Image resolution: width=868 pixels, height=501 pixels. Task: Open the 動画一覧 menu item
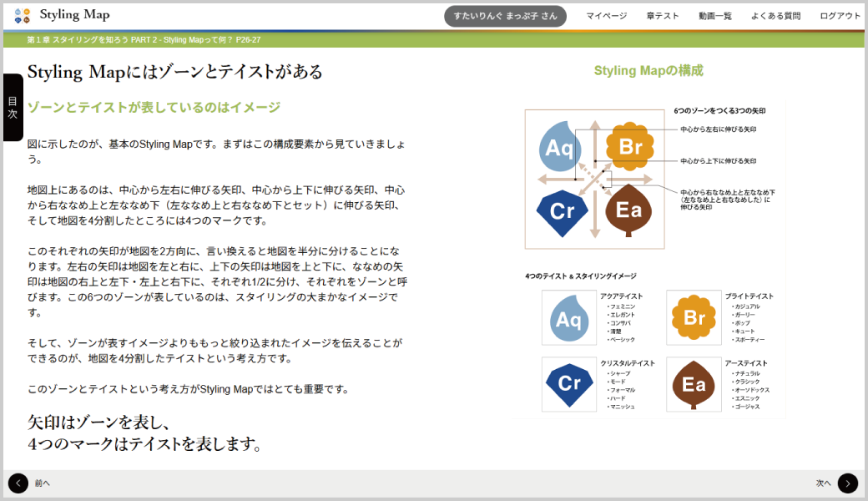715,16
